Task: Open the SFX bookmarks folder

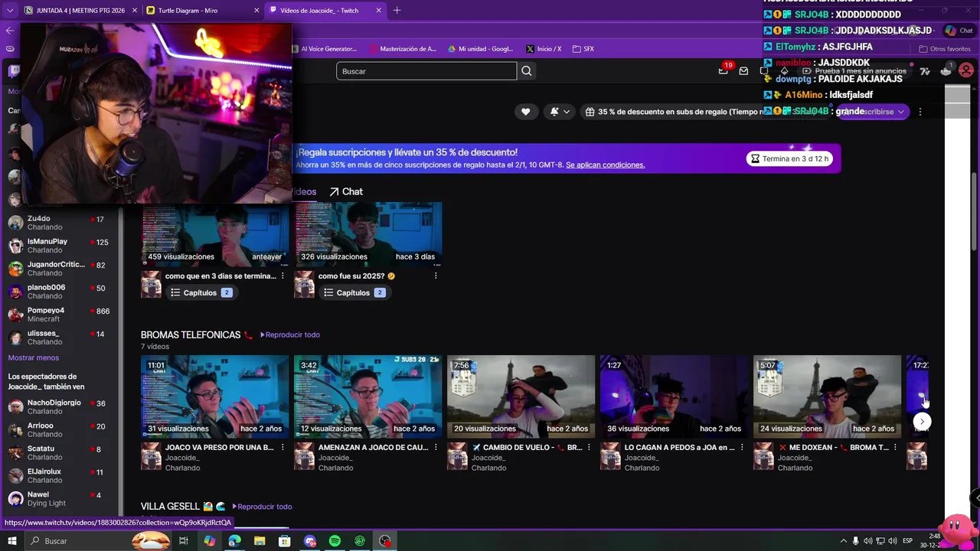Action: point(583,49)
